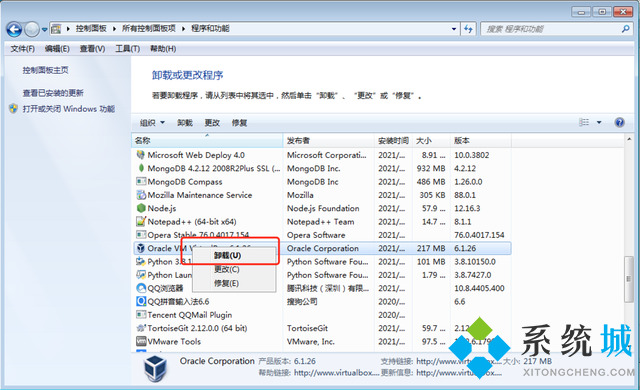This screenshot has height=390, width=640.
Task: Click the Node.js green hexagon icon
Action: point(141,208)
